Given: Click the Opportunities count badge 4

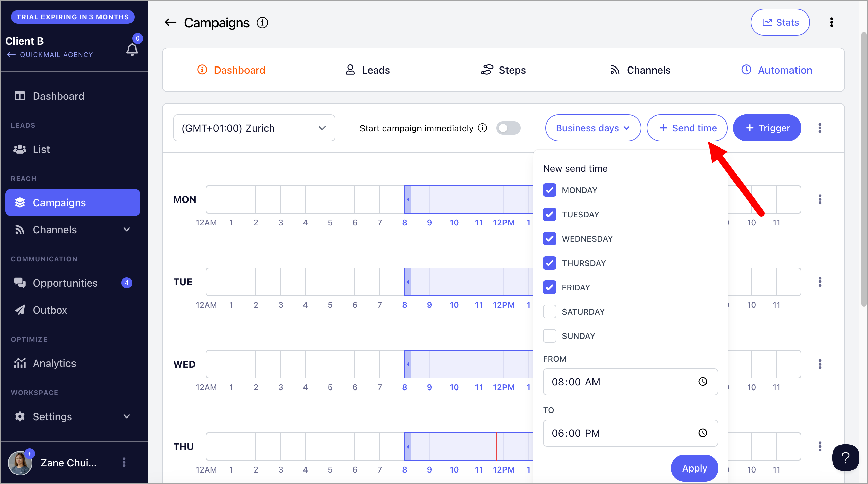Looking at the screenshot, I should click(x=127, y=283).
